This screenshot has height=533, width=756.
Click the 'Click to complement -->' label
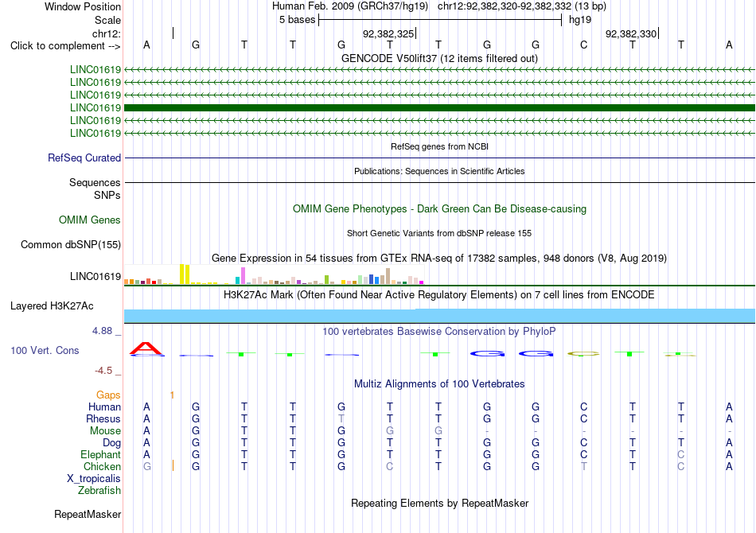pyautogui.click(x=65, y=46)
